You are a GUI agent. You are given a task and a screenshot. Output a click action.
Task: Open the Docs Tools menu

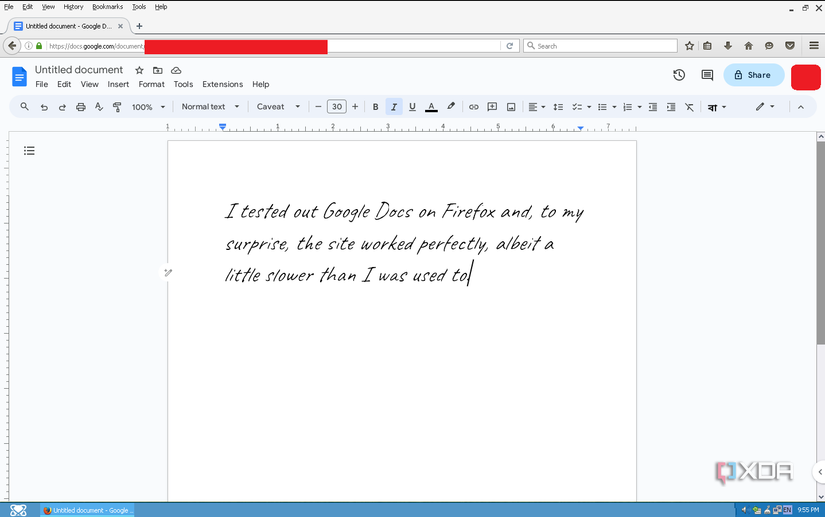[183, 84]
